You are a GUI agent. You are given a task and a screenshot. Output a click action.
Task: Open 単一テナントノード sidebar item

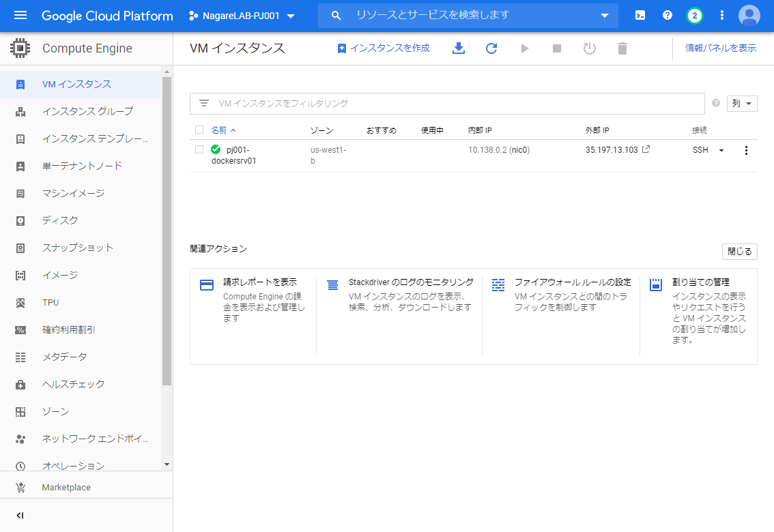[81, 166]
